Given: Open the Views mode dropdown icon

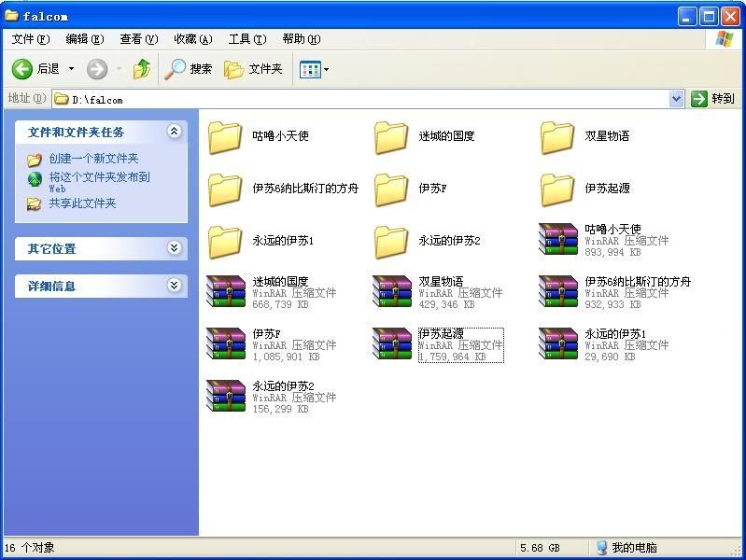Looking at the screenshot, I should coord(313,69).
